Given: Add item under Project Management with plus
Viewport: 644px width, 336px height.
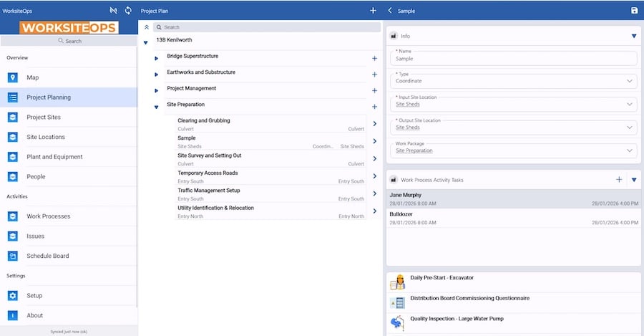Looking at the screenshot, I should click(374, 90).
